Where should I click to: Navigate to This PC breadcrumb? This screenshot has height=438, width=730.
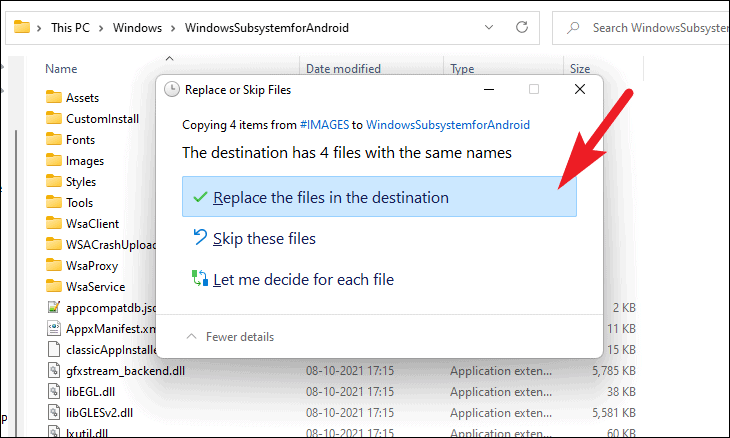tap(70, 28)
